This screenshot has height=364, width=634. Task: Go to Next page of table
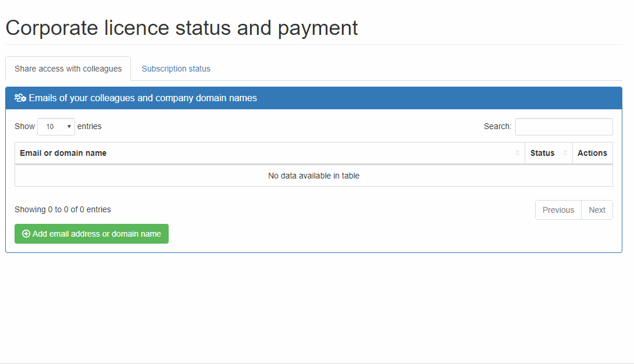(597, 210)
